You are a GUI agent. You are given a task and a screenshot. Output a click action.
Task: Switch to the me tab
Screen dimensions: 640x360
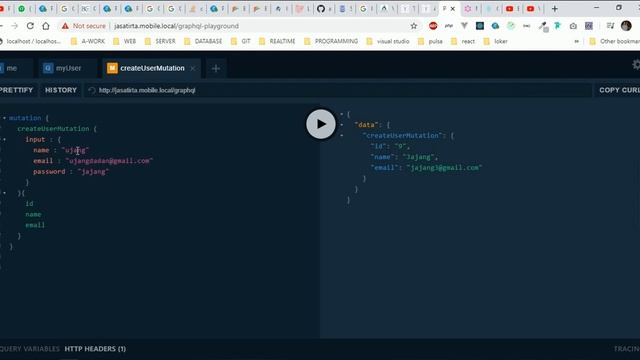coord(11,68)
